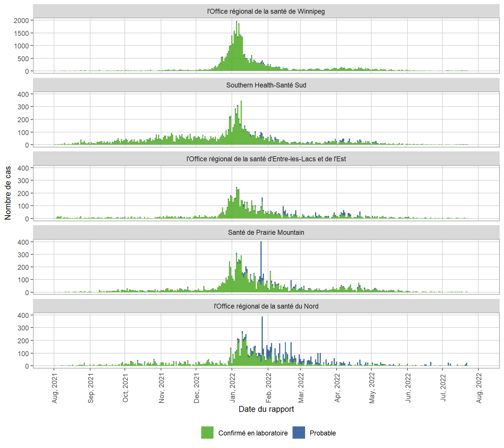
Task: Click the Jul, 2022 date axis label
Action: click(x=443, y=388)
